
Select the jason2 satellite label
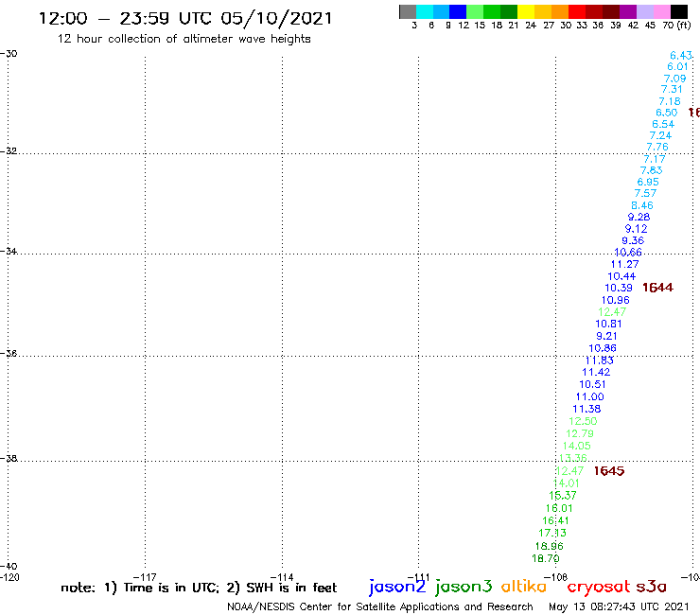pyautogui.click(x=397, y=587)
